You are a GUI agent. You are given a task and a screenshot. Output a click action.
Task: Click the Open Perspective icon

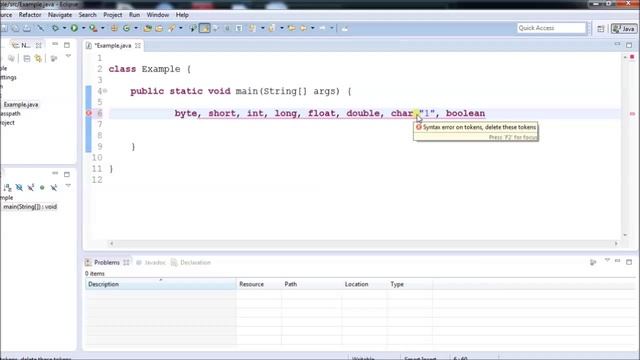601,28
